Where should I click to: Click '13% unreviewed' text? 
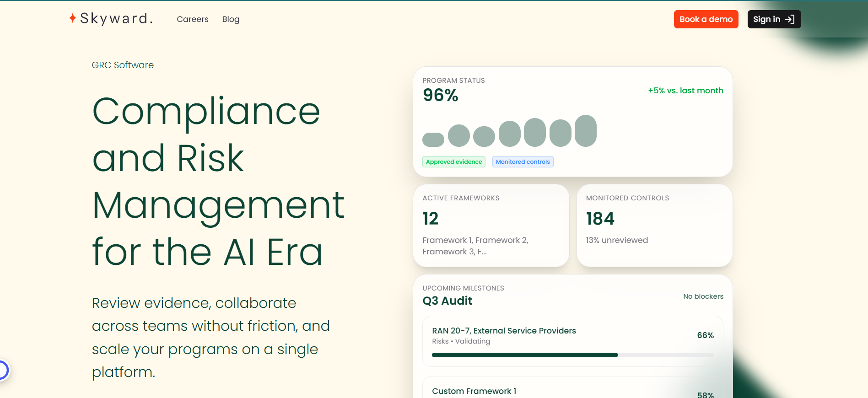617,240
